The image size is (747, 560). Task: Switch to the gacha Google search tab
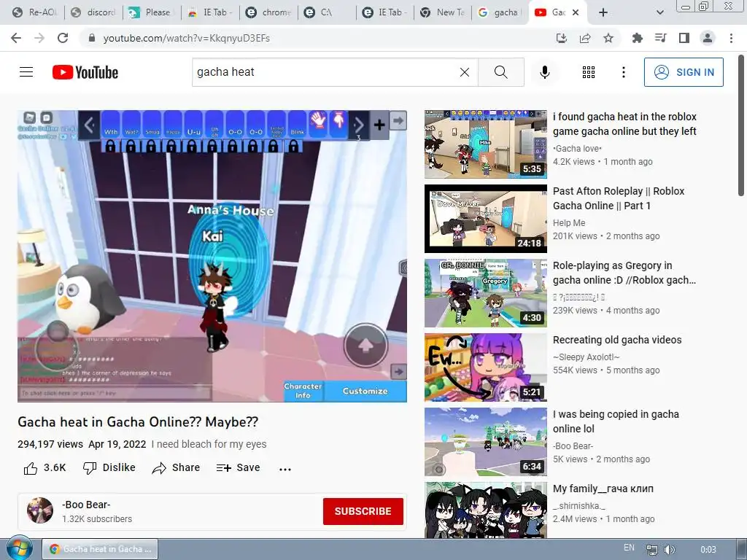[x=500, y=12]
